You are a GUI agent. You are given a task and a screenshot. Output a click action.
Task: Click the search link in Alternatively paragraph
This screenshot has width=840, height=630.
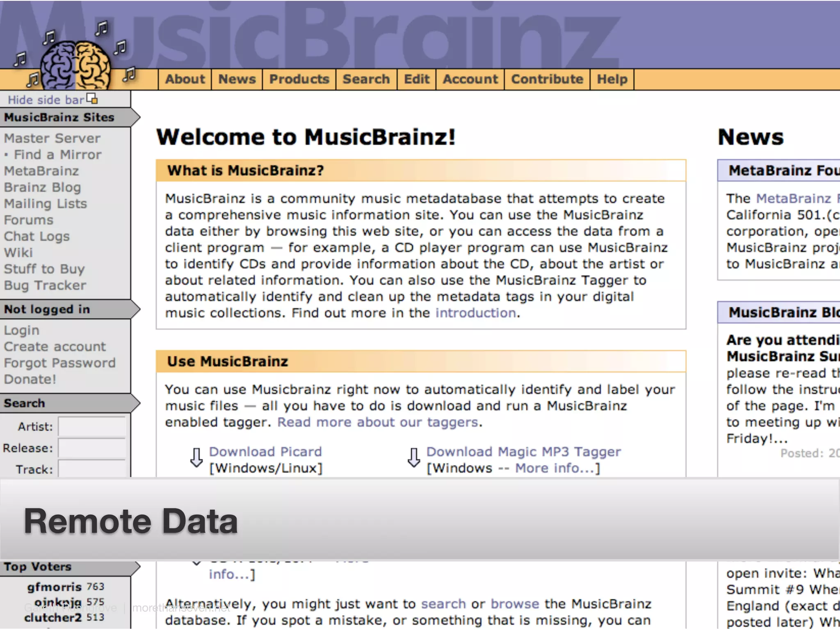click(x=443, y=604)
